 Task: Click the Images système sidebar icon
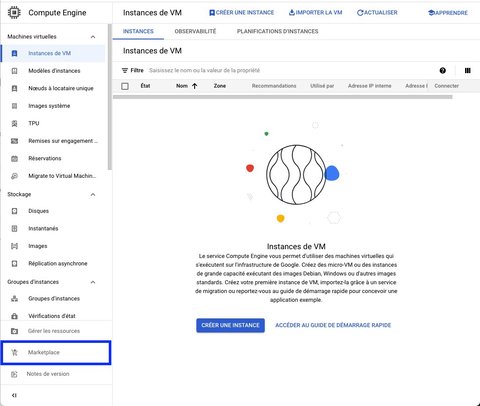(14, 106)
